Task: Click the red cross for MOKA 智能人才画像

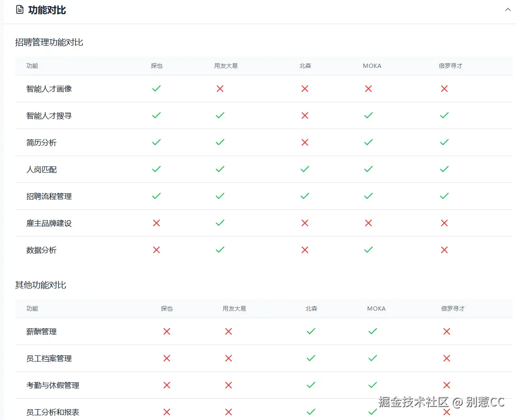Action: 368,89
